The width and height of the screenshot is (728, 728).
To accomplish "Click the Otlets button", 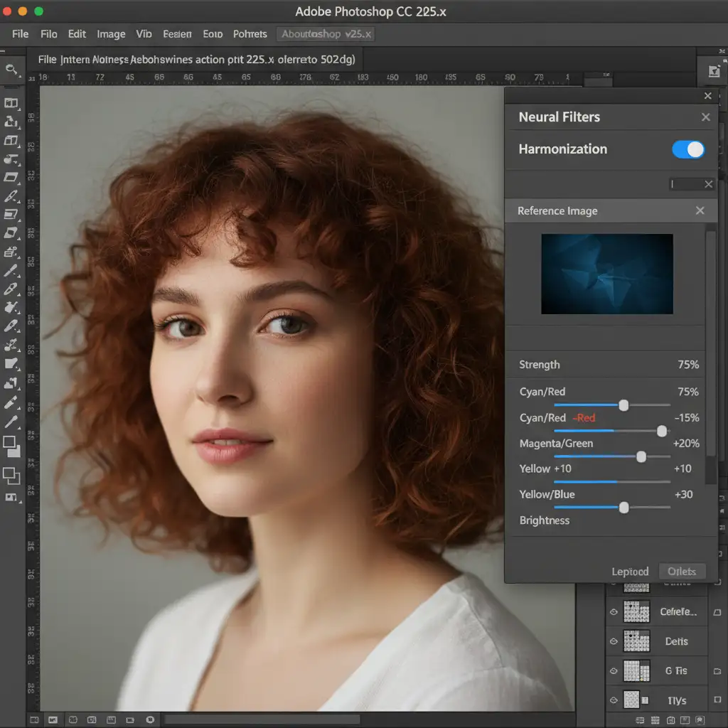I will coord(682,572).
